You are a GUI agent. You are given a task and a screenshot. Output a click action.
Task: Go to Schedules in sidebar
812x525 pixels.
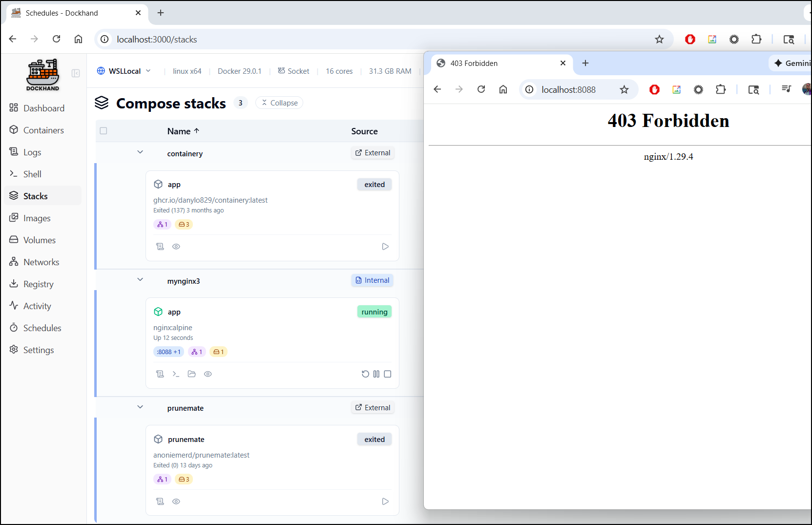click(x=42, y=328)
